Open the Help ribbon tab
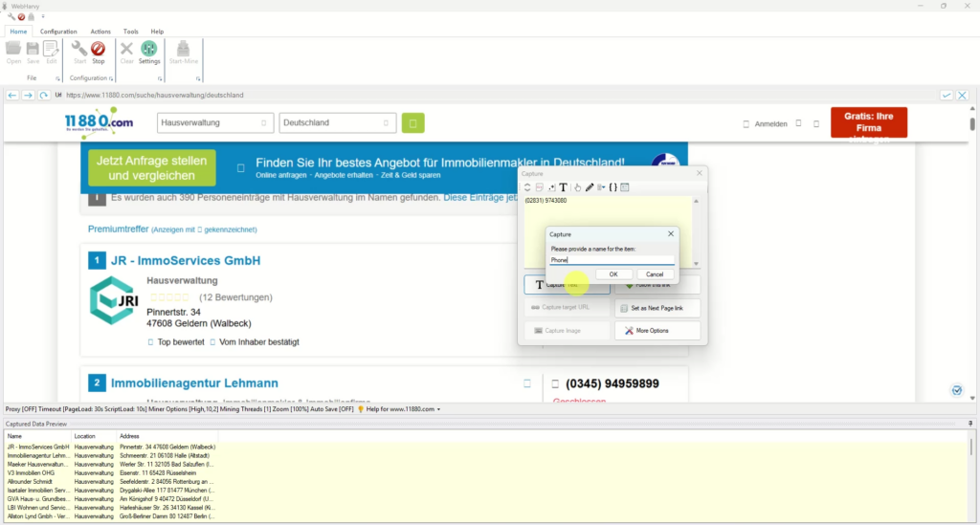 pyautogui.click(x=157, y=32)
